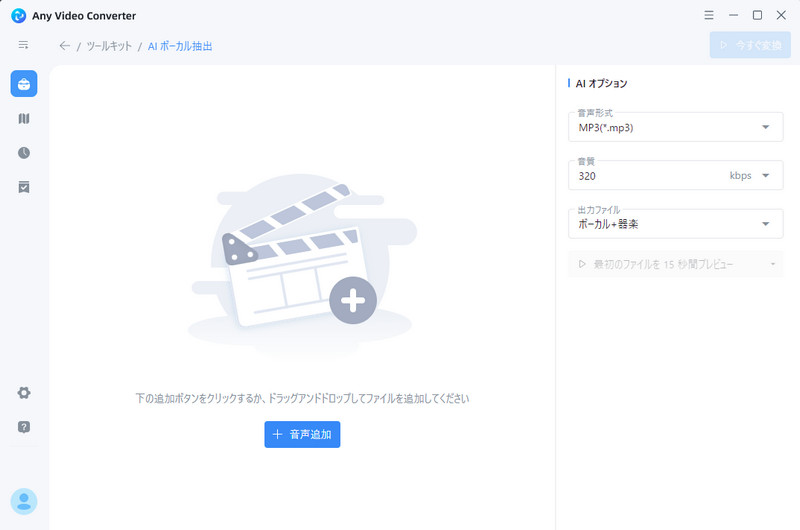This screenshot has width=800, height=530.
Task: Click the drag-and-drop instruction text
Action: tap(302, 398)
